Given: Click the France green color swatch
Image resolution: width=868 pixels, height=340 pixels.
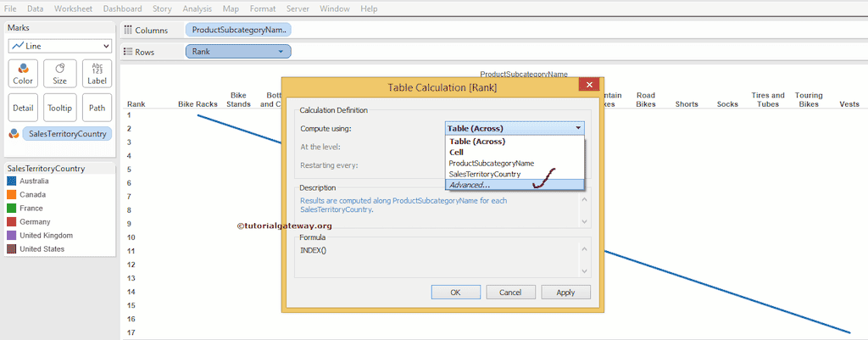Looking at the screenshot, I should tap(11, 209).
